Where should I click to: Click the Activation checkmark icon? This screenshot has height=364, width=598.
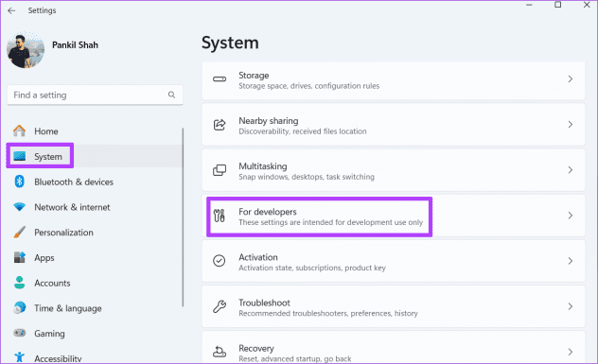220,261
